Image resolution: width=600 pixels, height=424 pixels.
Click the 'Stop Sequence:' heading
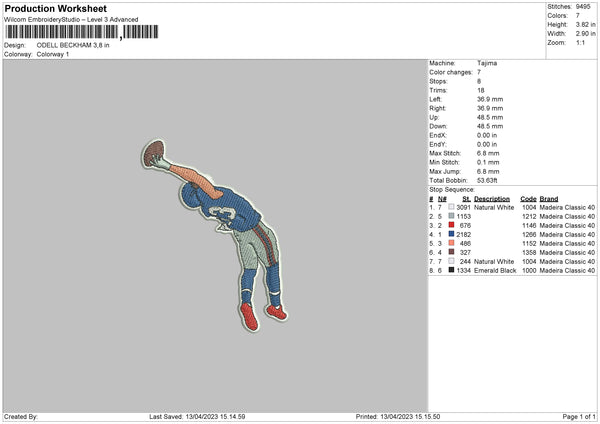pyautogui.click(x=452, y=189)
